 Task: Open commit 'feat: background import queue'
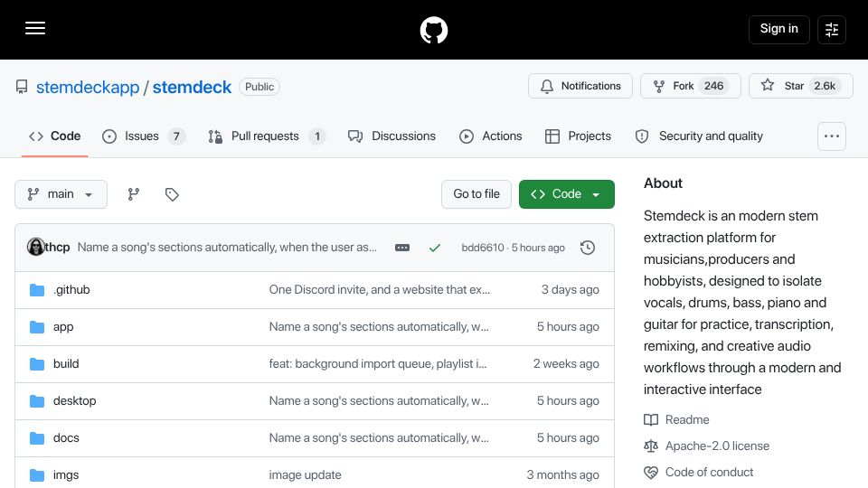pos(378,364)
